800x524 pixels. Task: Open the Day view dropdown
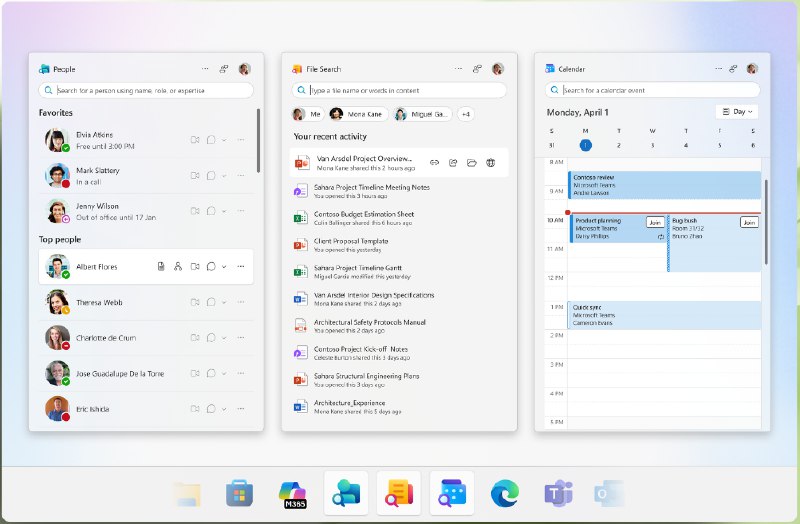coord(737,111)
